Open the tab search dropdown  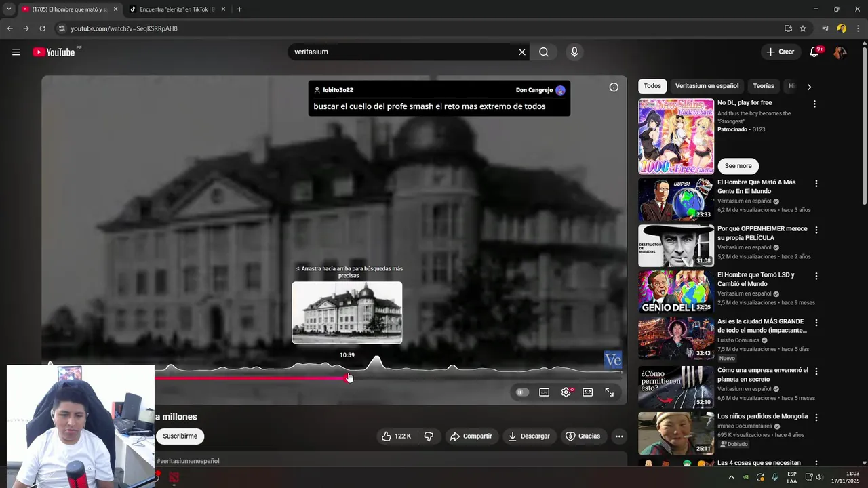click(9, 9)
